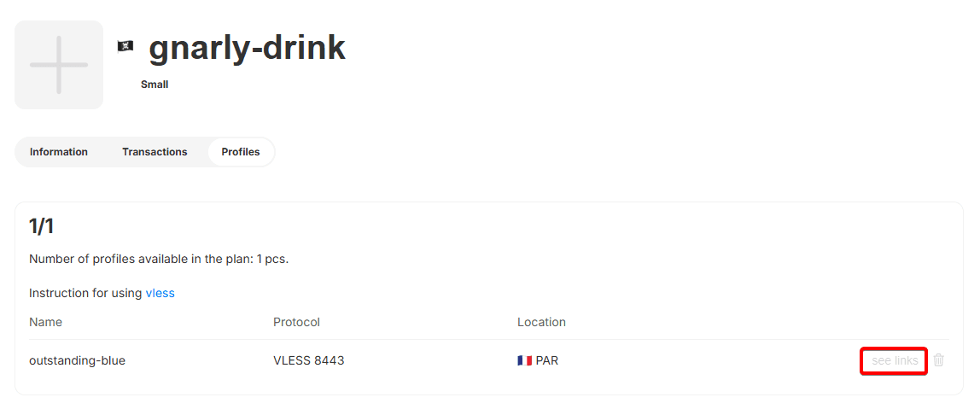Click the "Number of profiles available" text

pyautogui.click(x=159, y=259)
